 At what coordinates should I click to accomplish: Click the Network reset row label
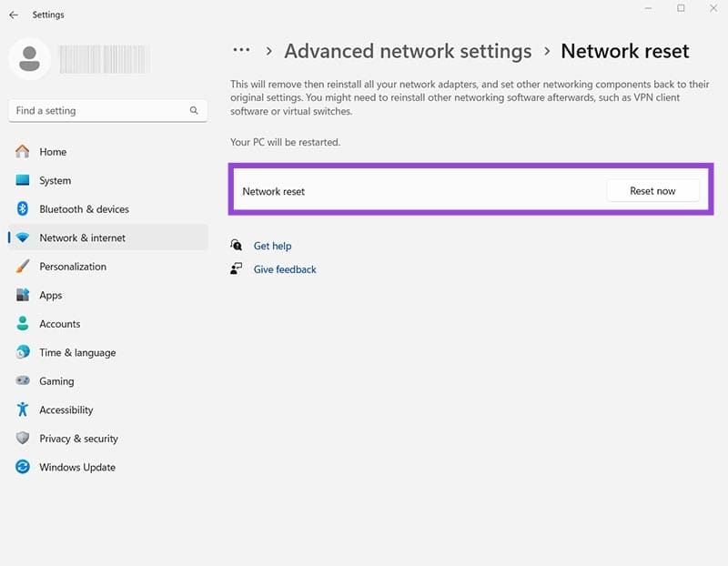point(274,191)
